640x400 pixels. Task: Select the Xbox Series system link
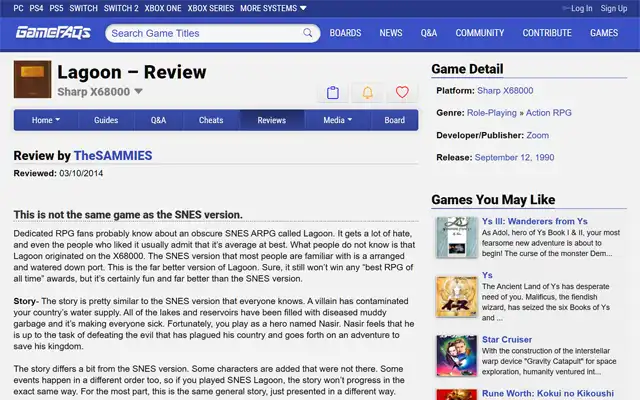pyautogui.click(x=211, y=8)
